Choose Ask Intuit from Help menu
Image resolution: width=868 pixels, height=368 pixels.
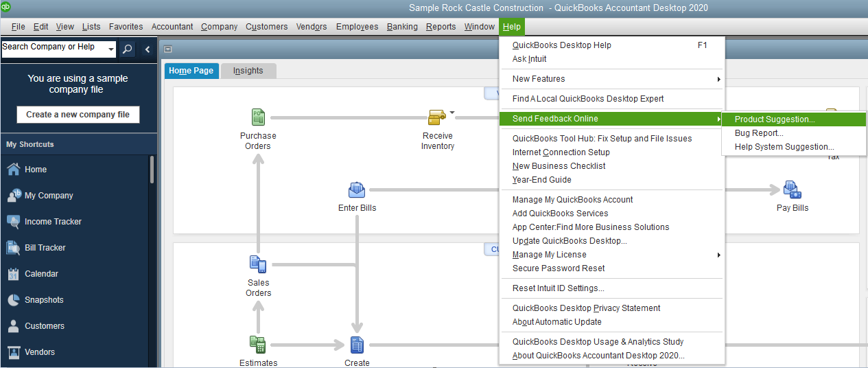click(x=612, y=59)
